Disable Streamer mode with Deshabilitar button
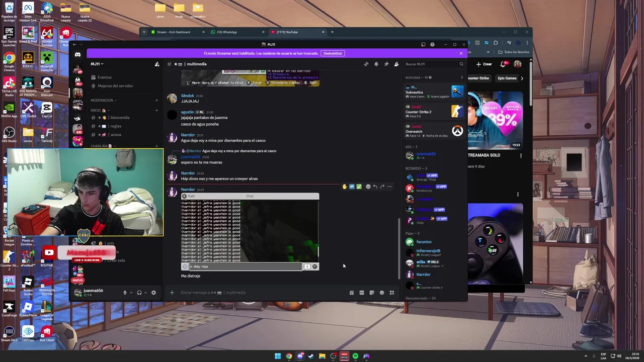The width and height of the screenshot is (644, 362). [x=333, y=53]
